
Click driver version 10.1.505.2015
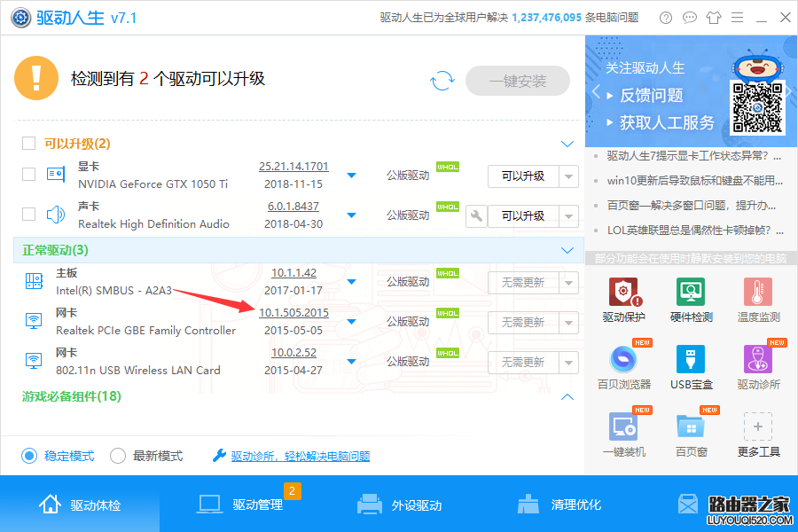pos(293,313)
